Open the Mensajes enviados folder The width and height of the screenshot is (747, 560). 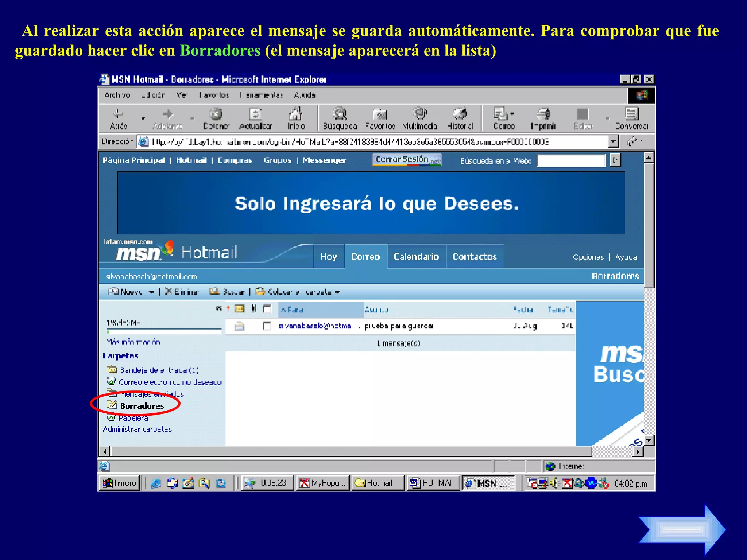click(152, 394)
